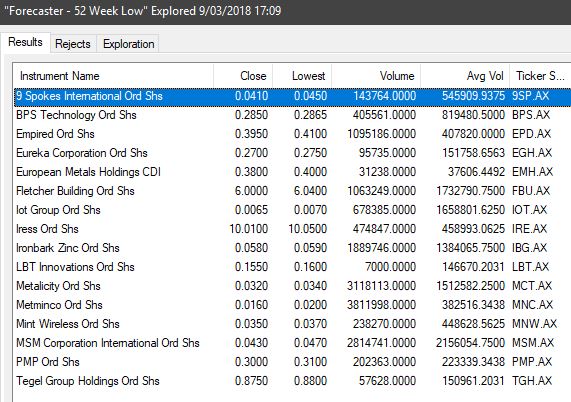This screenshot has height=402, width=571.
Task: Select Iot Group Ord Shs row
Action: click(x=292, y=210)
